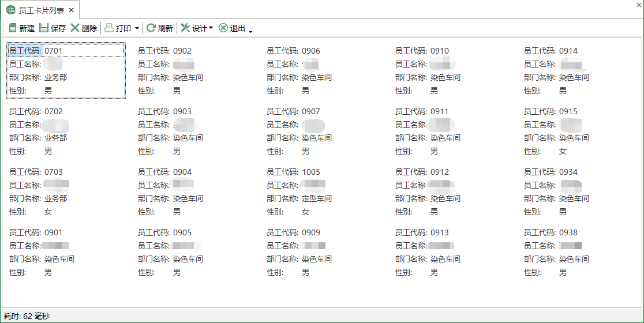Click 业务部 in employee 0701's card
The width and height of the screenshot is (644, 323).
55,77
